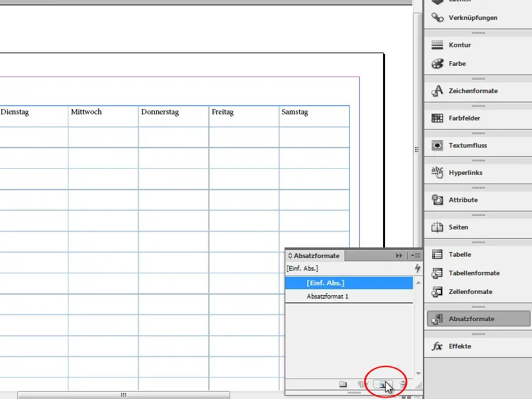
Task: Open the Zellenformate panel
Action: coord(477,291)
